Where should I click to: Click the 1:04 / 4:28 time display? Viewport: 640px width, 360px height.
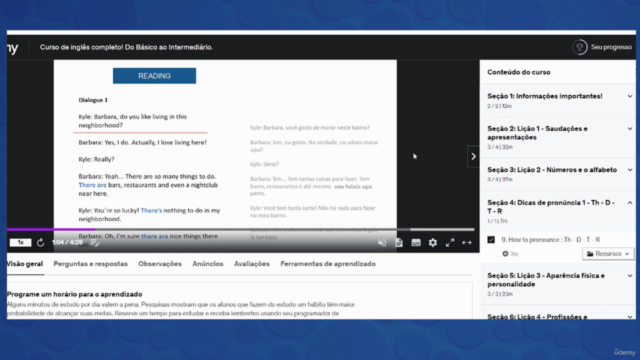67,242
